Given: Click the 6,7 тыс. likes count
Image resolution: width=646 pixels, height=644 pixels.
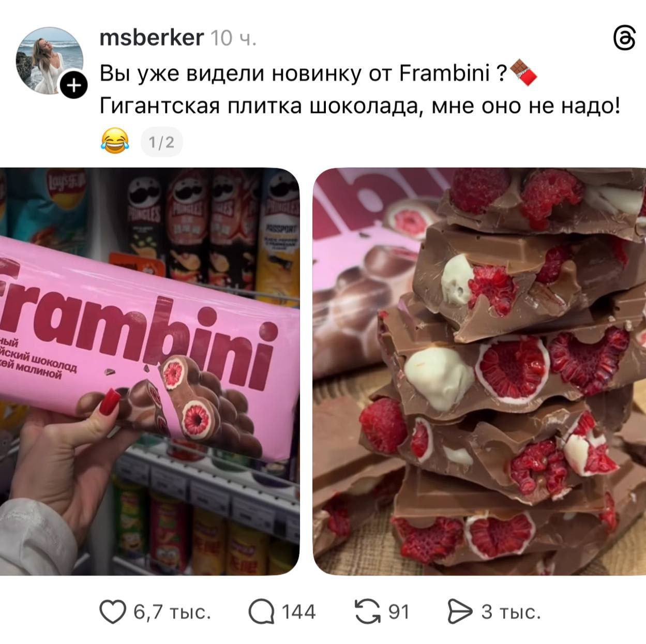Looking at the screenshot, I should 172,612.
